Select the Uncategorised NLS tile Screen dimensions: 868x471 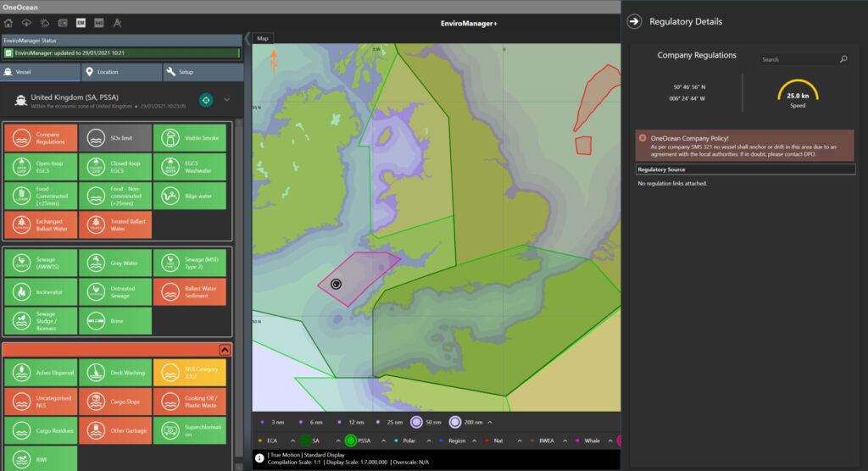[x=41, y=402]
